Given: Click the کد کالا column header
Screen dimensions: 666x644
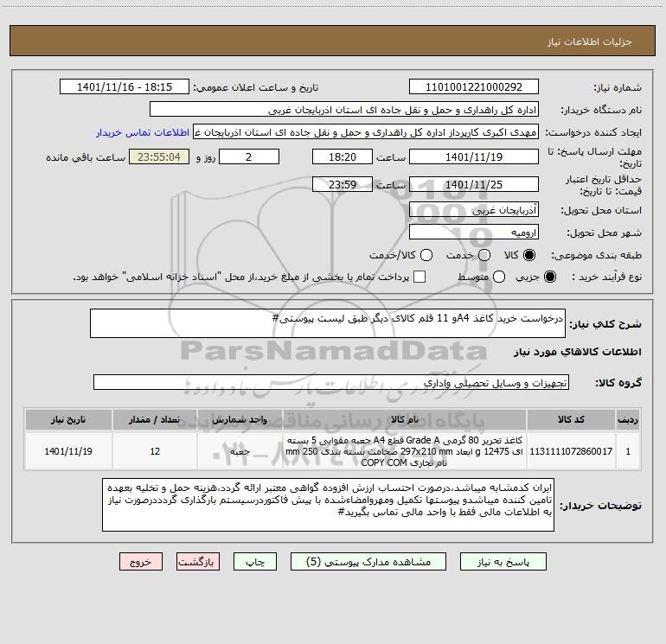Looking at the screenshot, I should pos(571,419).
